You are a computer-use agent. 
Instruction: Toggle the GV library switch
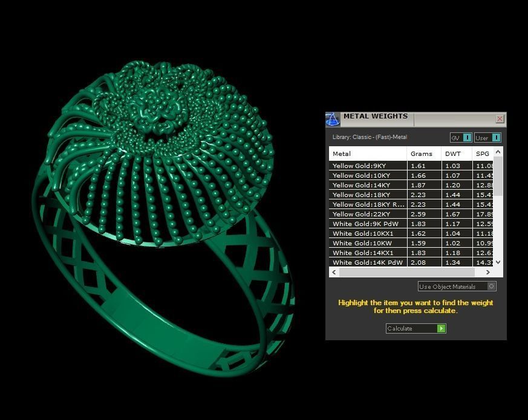pyautogui.click(x=461, y=138)
